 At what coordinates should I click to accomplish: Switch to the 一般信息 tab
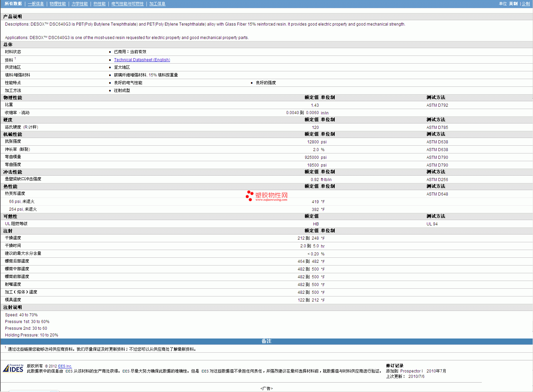point(36,4)
